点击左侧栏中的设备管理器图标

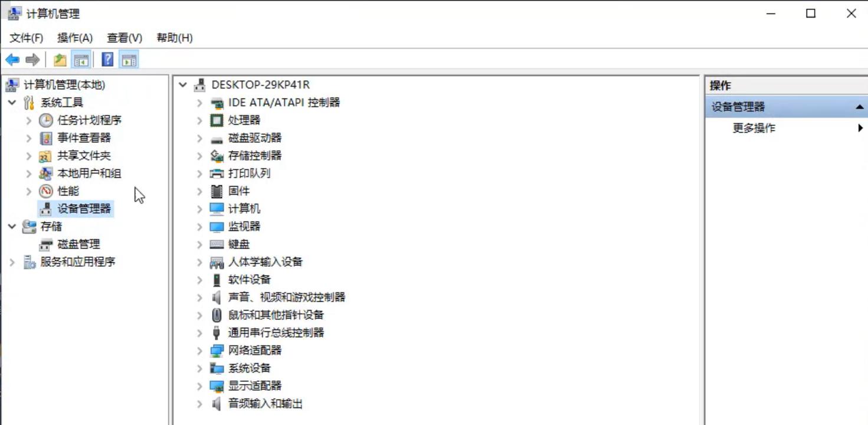(45, 208)
